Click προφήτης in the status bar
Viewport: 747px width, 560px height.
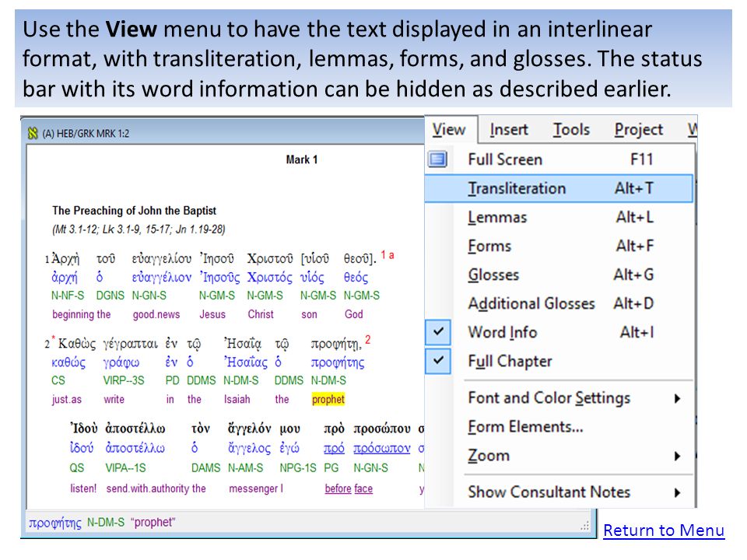pyautogui.click(x=54, y=523)
